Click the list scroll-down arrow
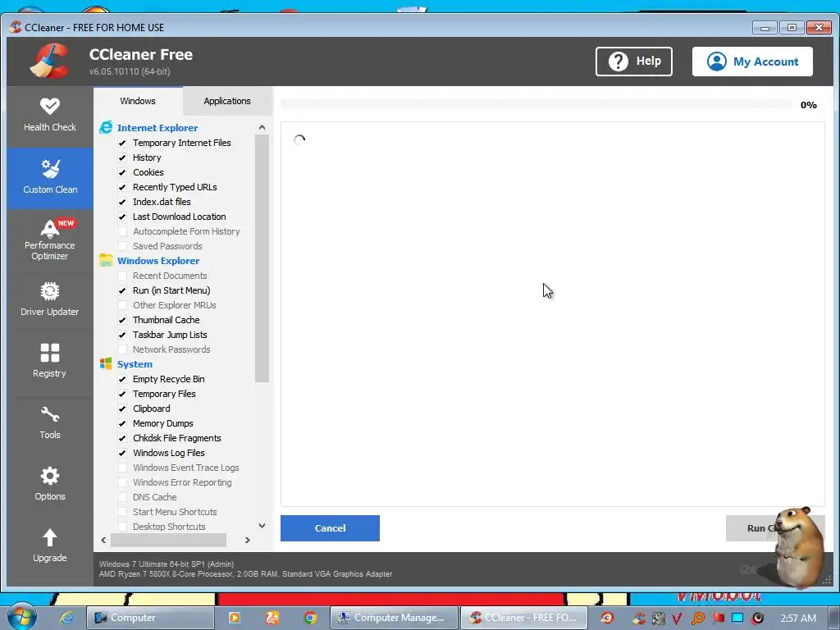The height and width of the screenshot is (630, 840). 262,526
